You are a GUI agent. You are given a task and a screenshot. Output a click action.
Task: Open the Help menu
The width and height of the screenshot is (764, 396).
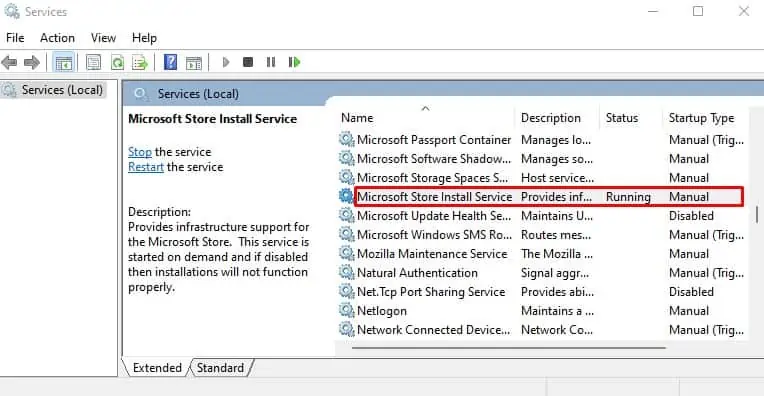tap(144, 38)
